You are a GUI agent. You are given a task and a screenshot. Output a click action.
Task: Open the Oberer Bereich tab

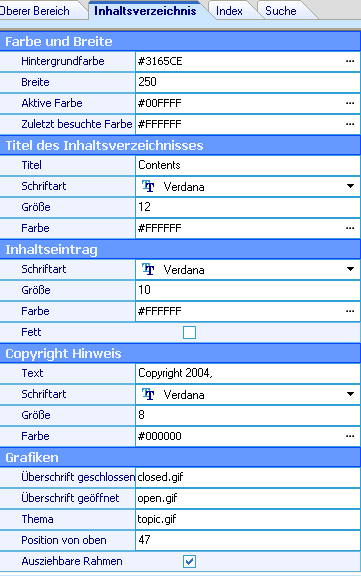(35, 11)
